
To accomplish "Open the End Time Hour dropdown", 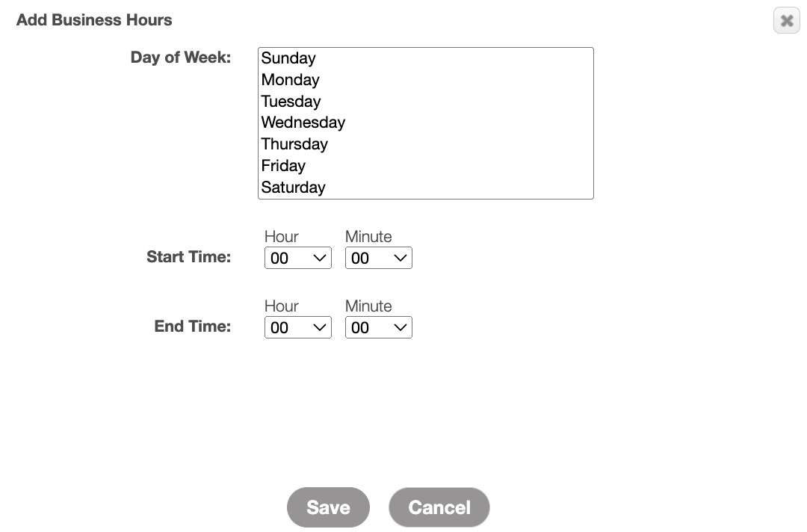I will point(297,328).
